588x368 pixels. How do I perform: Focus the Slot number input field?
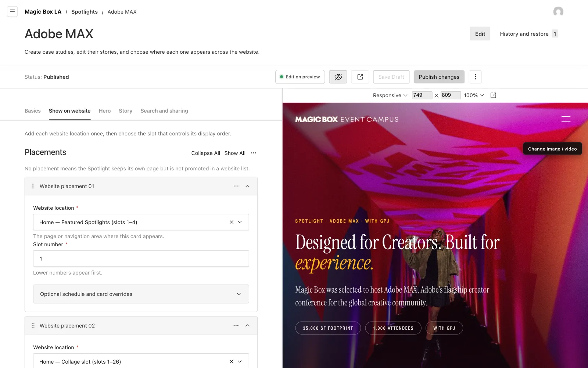(141, 259)
